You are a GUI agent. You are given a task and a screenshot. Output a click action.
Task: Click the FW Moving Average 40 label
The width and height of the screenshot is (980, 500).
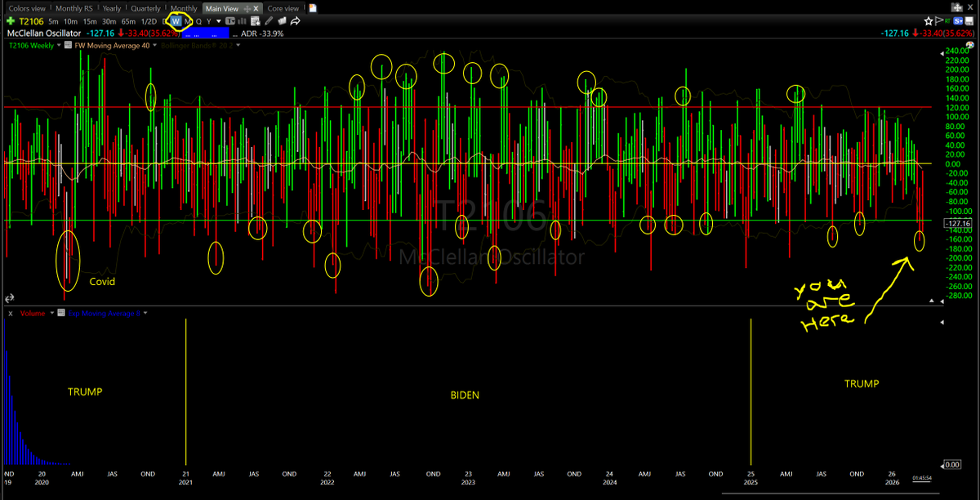point(112,45)
